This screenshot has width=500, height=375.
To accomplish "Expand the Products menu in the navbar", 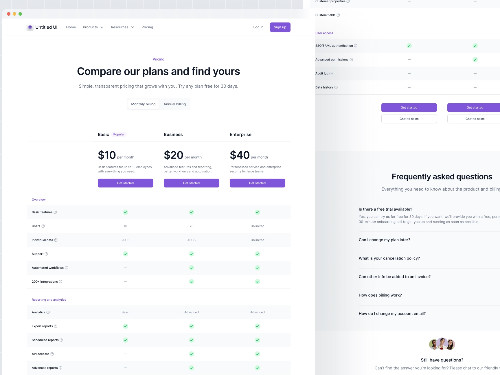I will [93, 27].
